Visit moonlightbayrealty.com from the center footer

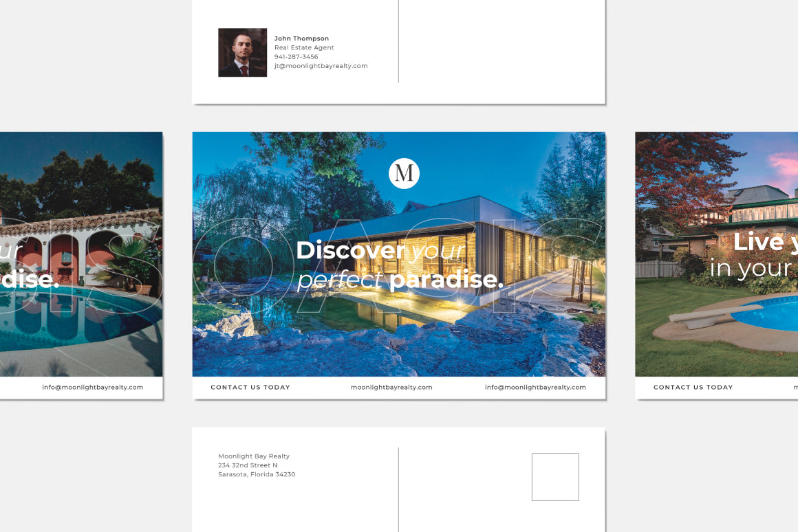[391, 387]
